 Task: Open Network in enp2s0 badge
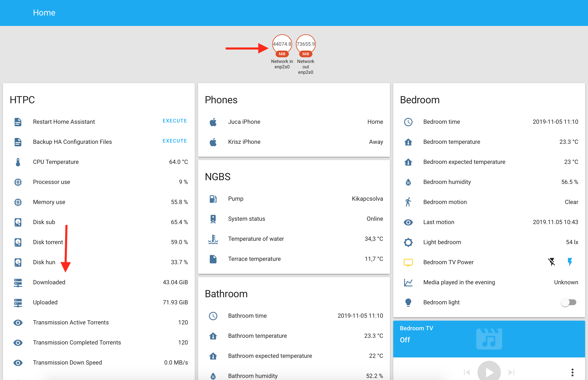(282, 44)
